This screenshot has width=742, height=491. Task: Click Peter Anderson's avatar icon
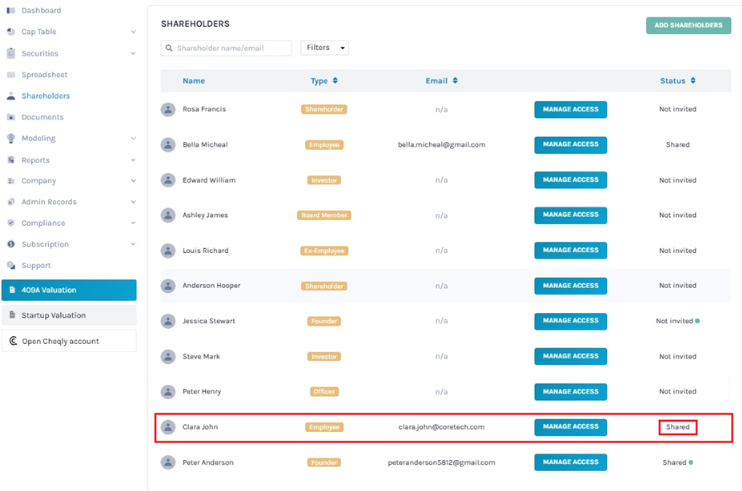(x=168, y=462)
